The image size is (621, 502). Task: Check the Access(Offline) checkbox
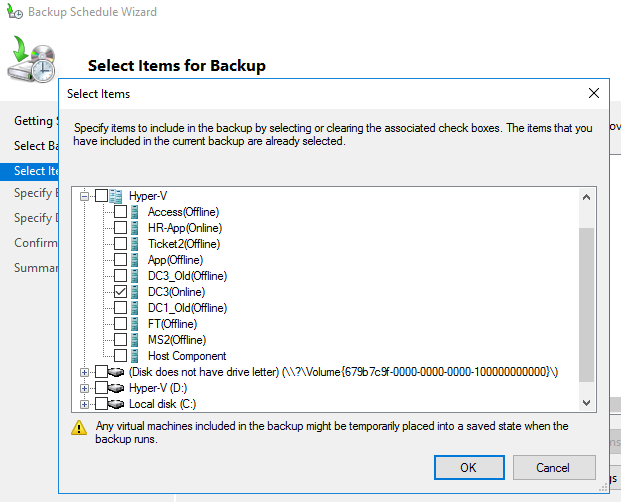(120, 212)
